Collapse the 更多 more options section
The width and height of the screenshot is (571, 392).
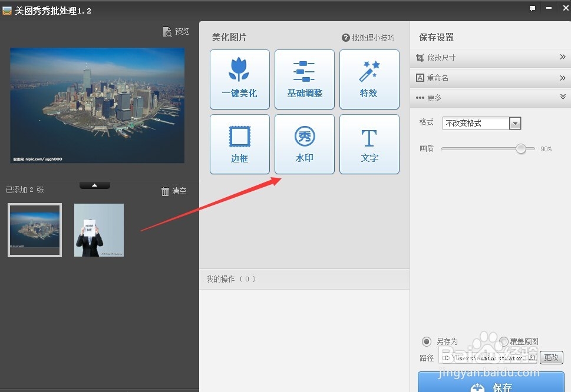coord(563,97)
